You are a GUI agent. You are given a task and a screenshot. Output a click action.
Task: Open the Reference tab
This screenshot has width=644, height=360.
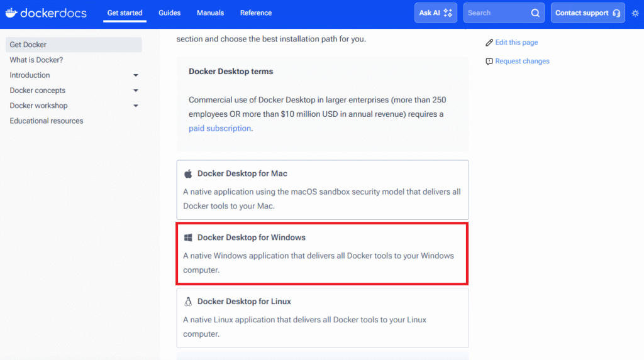click(x=256, y=13)
